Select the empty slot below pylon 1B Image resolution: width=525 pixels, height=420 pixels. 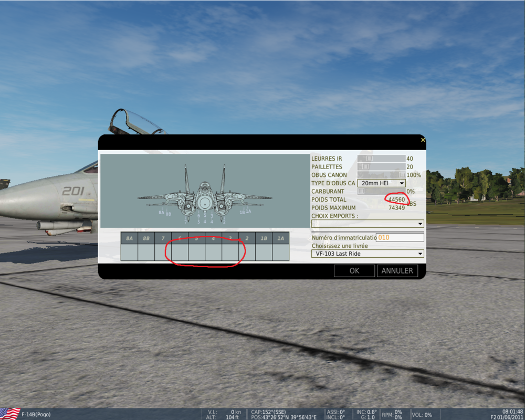264,252
